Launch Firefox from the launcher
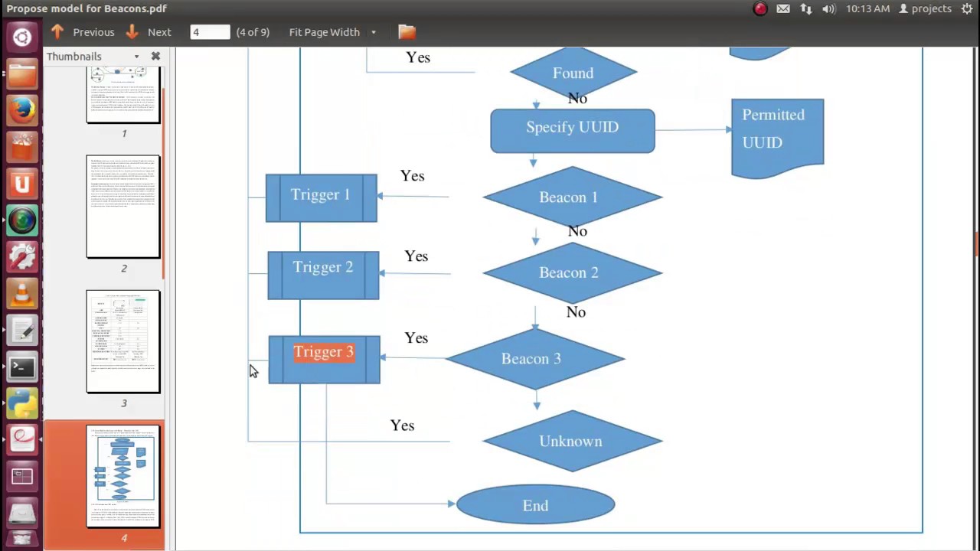The height and width of the screenshot is (551, 980). 21,110
